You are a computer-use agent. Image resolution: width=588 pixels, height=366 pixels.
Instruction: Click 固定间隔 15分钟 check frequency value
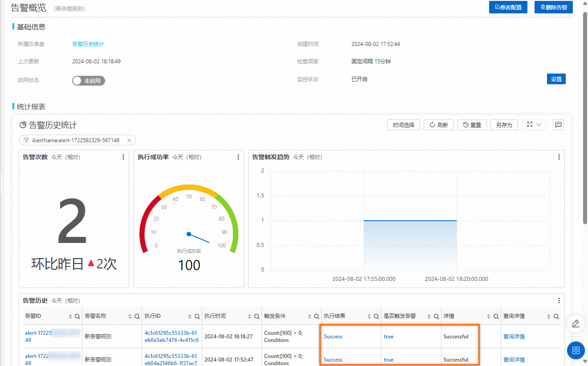coord(371,62)
